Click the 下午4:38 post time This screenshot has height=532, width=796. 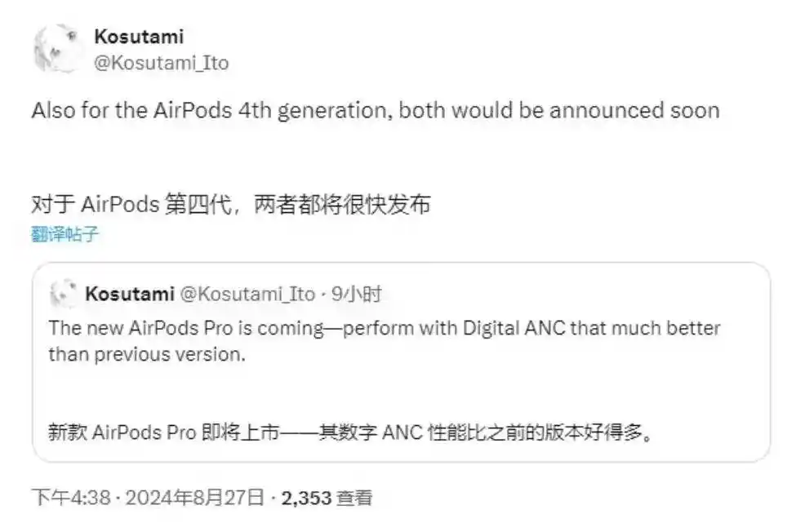pyautogui.click(x=70, y=497)
